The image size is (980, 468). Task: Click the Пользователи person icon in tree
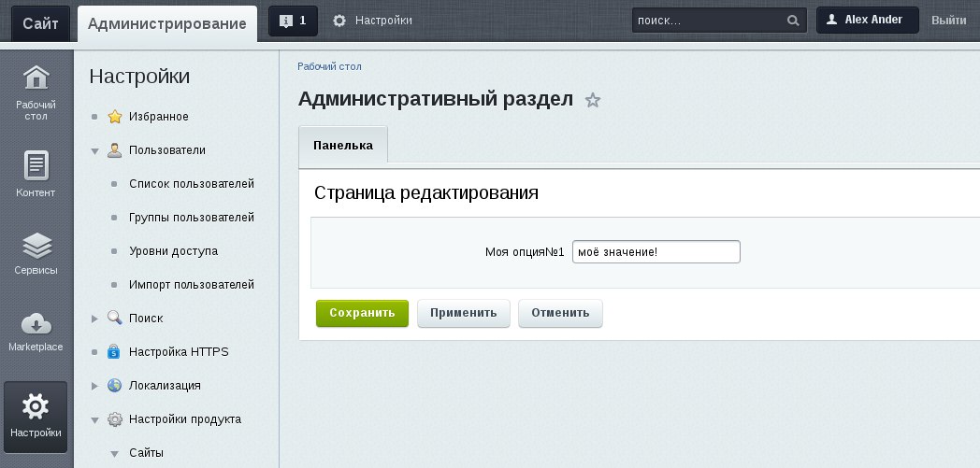point(114,150)
